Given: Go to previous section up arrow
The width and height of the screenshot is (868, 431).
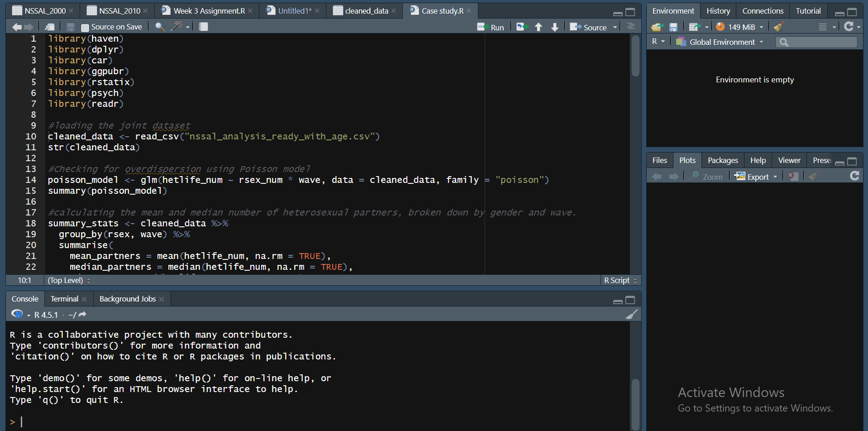Looking at the screenshot, I should [539, 27].
